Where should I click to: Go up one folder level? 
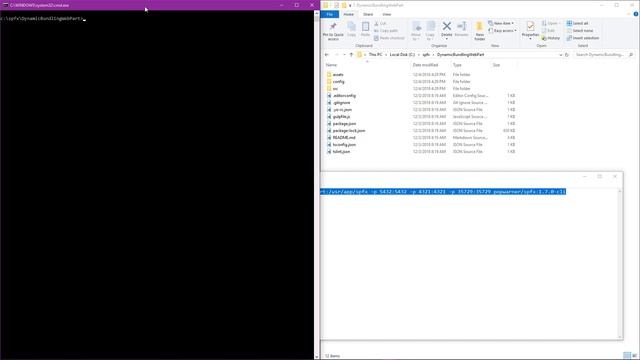[x=351, y=55]
